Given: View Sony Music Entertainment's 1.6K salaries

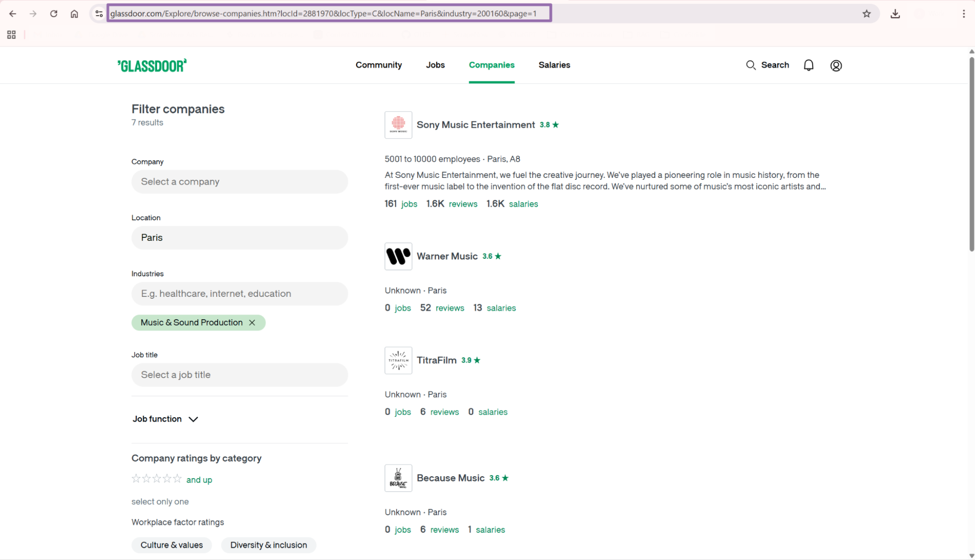Looking at the screenshot, I should pos(512,204).
